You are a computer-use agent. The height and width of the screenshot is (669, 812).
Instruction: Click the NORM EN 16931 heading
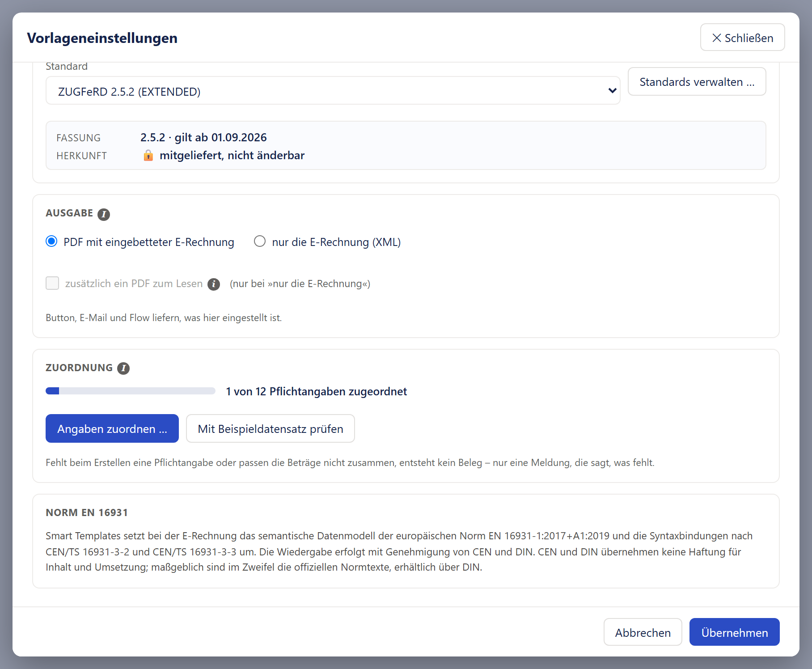tap(87, 513)
